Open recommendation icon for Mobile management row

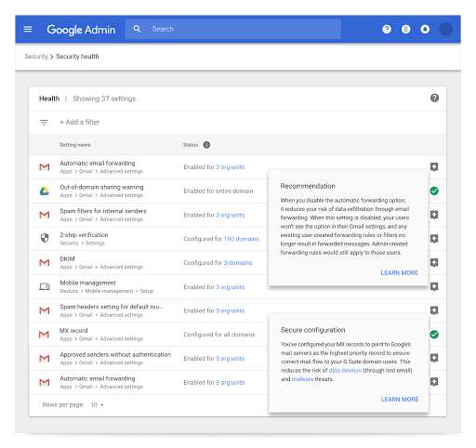click(434, 286)
